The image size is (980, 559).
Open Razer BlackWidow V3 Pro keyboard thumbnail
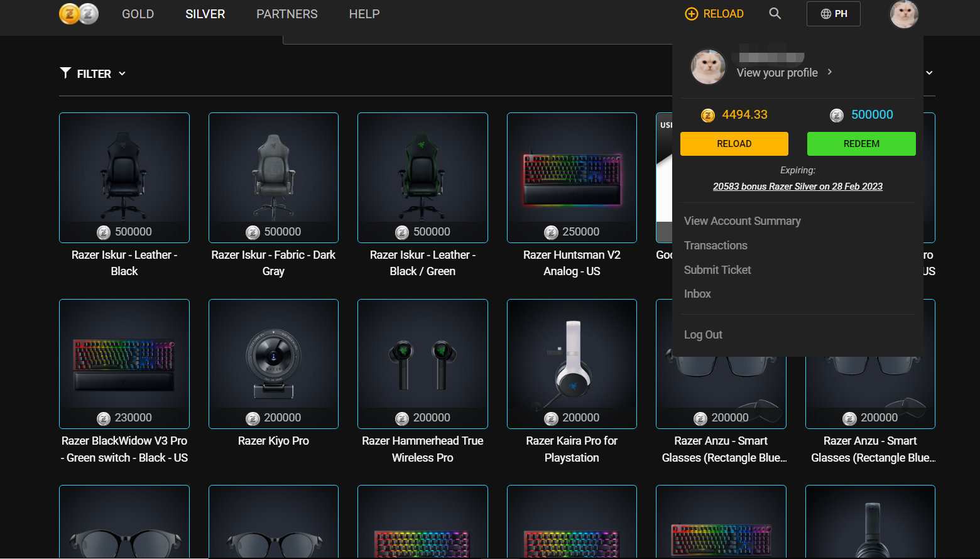[x=124, y=364]
